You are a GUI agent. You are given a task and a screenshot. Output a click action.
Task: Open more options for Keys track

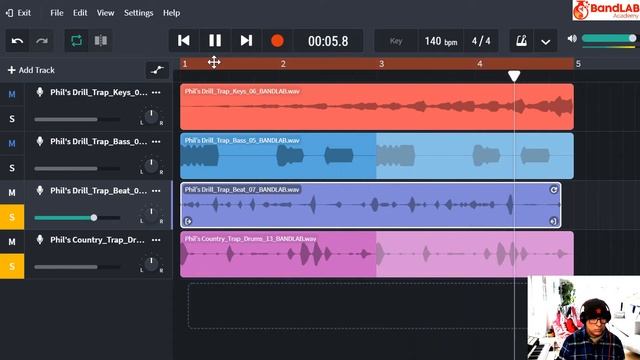tap(156, 93)
